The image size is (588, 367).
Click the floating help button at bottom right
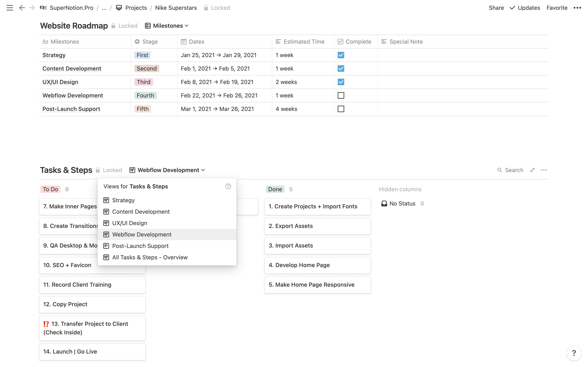point(574,353)
